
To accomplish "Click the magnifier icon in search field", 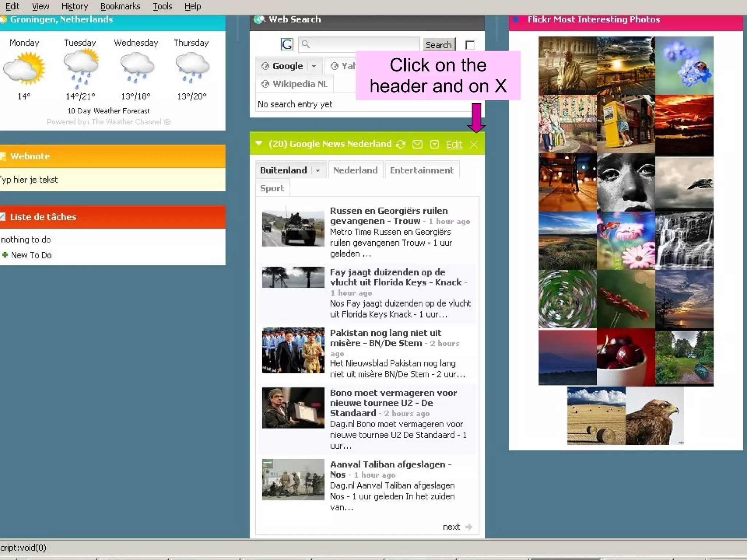I will [x=306, y=44].
